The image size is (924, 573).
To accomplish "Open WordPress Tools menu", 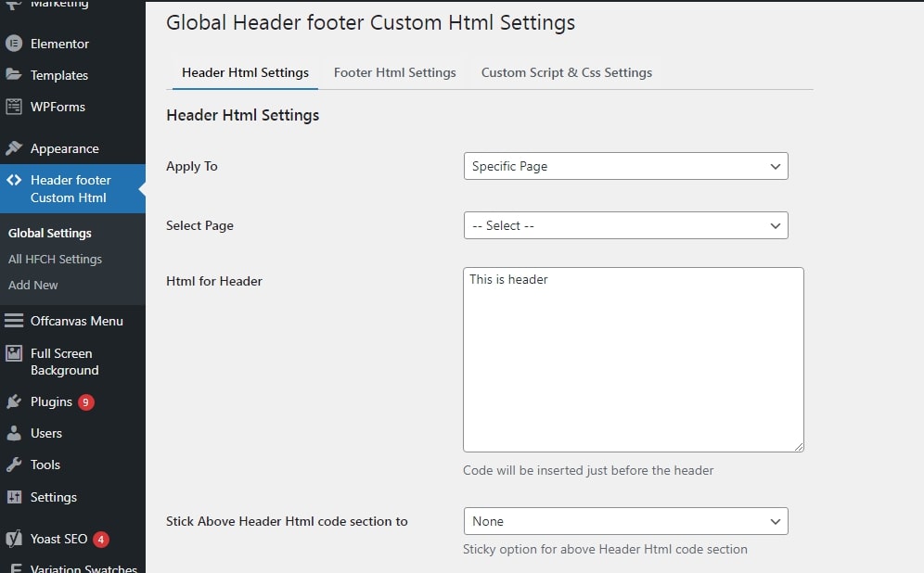I will pyautogui.click(x=45, y=465).
